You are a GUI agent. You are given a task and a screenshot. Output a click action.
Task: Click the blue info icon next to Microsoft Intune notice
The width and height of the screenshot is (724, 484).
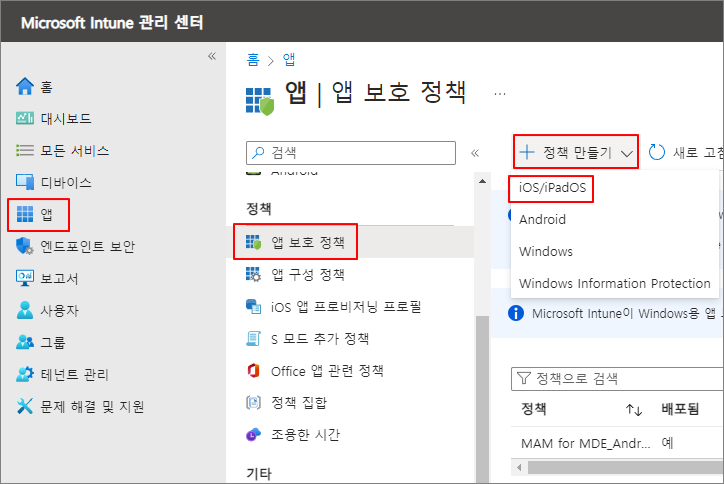point(516,313)
